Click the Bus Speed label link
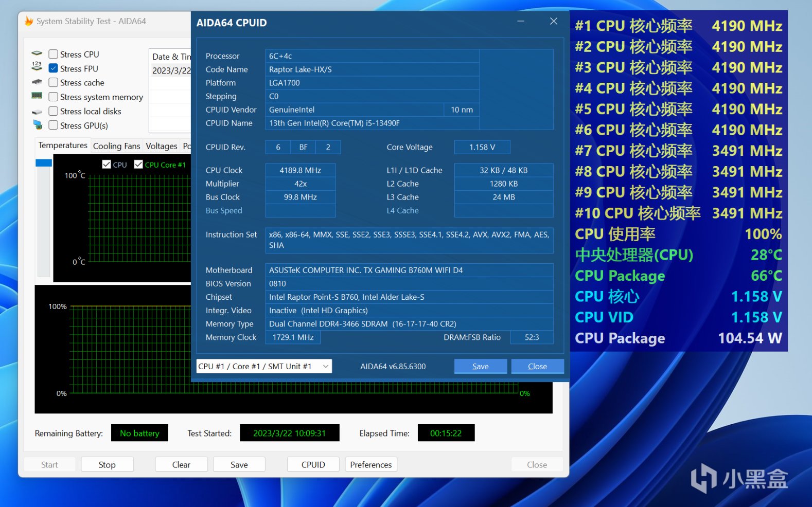 tap(224, 210)
